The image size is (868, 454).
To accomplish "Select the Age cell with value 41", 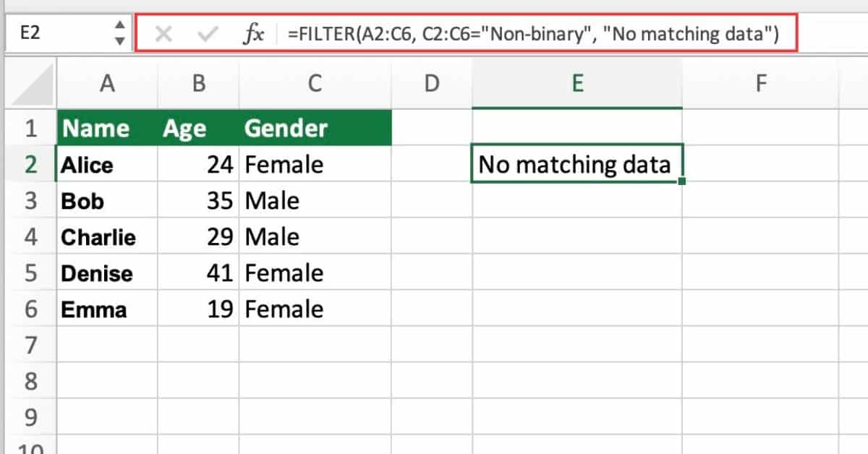I will tap(198, 273).
